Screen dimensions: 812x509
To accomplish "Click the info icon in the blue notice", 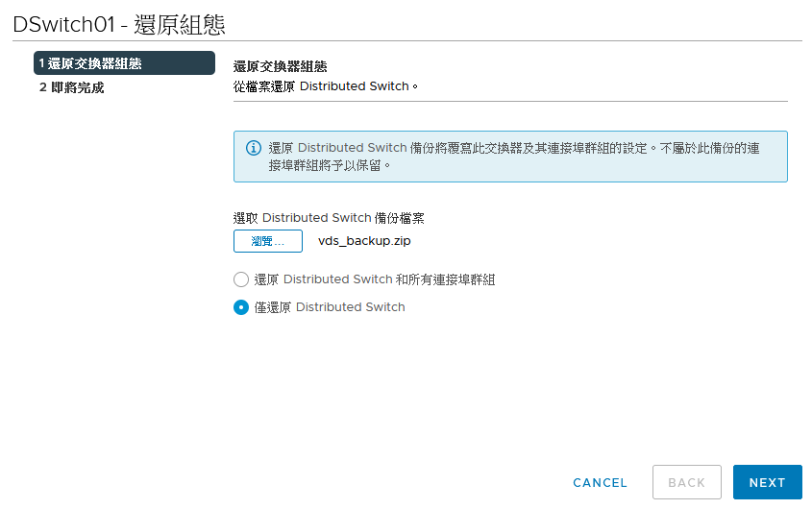I will click(x=254, y=148).
